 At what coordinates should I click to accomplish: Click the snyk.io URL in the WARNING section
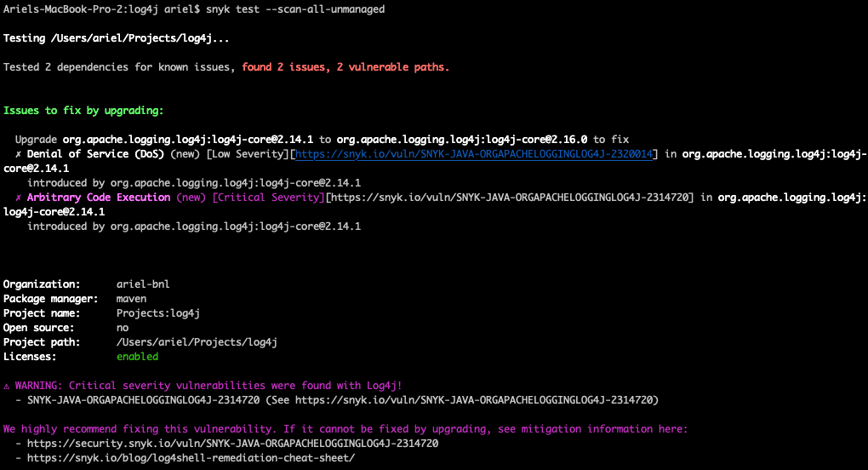click(x=474, y=399)
